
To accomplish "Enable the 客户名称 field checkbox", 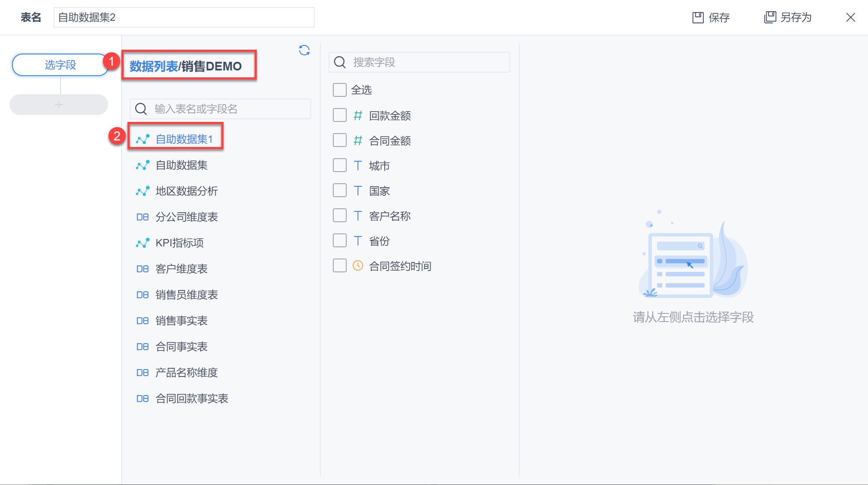I will tap(340, 216).
